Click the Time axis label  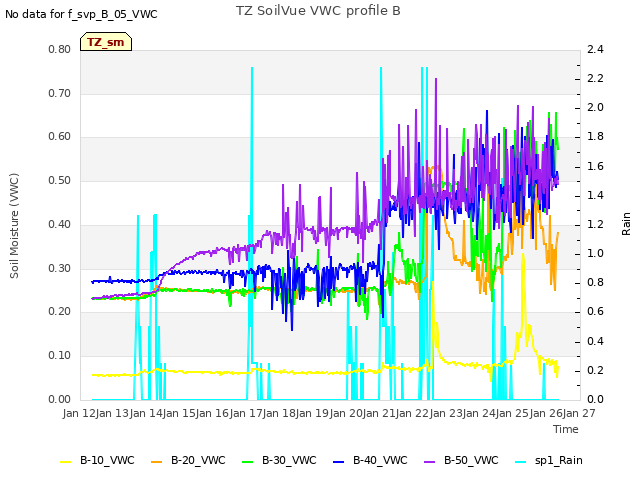click(566, 429)
